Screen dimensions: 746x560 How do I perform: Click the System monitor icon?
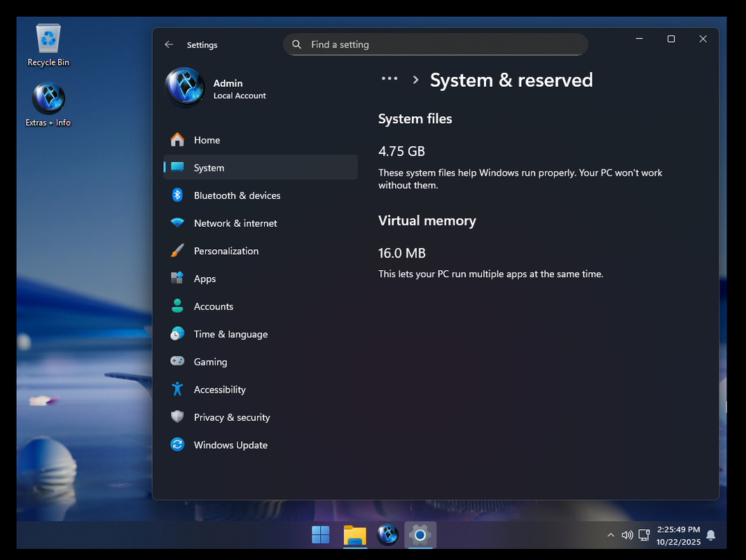pyautogui.click(x=177, y=167)
